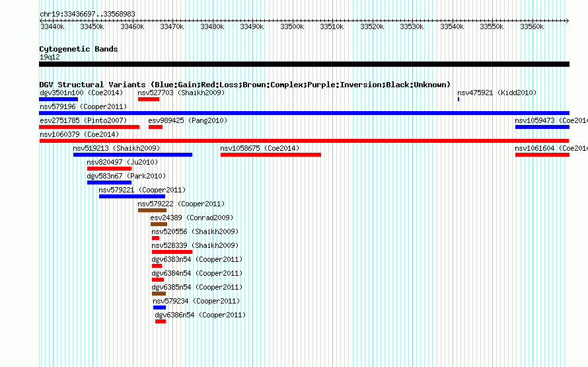Open the nsv527703 (Shaikh2009) variant label
The height and width of the screenshot is (367, 588).
(181, 93)
